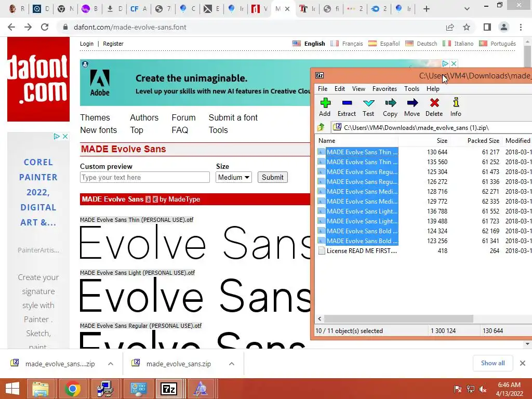Expand options for made_evolve_sans.zip download
This screenshot has width=532, height=399.
tap(232, 364)
